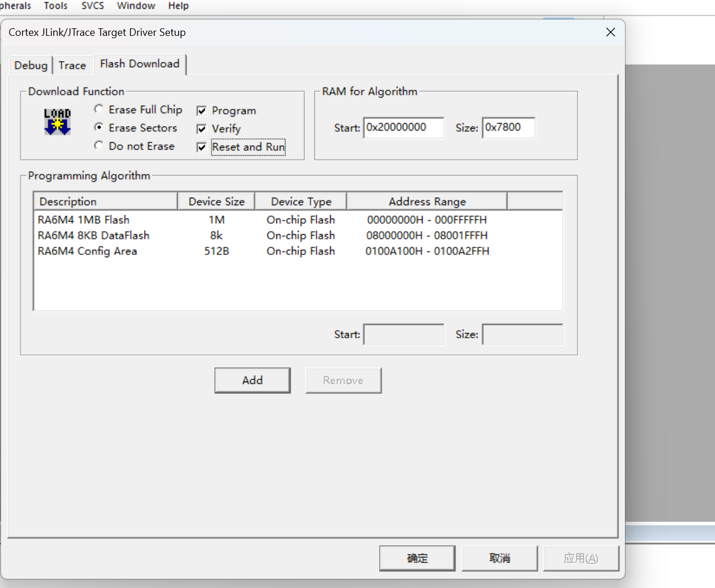
Task: Click the Address Range column header
Action: pyautogui.click(x=427, y=201)
